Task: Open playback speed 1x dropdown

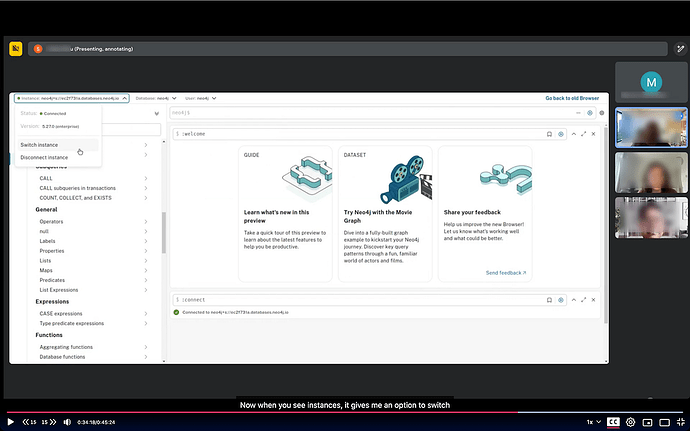Action: (593, 422)
